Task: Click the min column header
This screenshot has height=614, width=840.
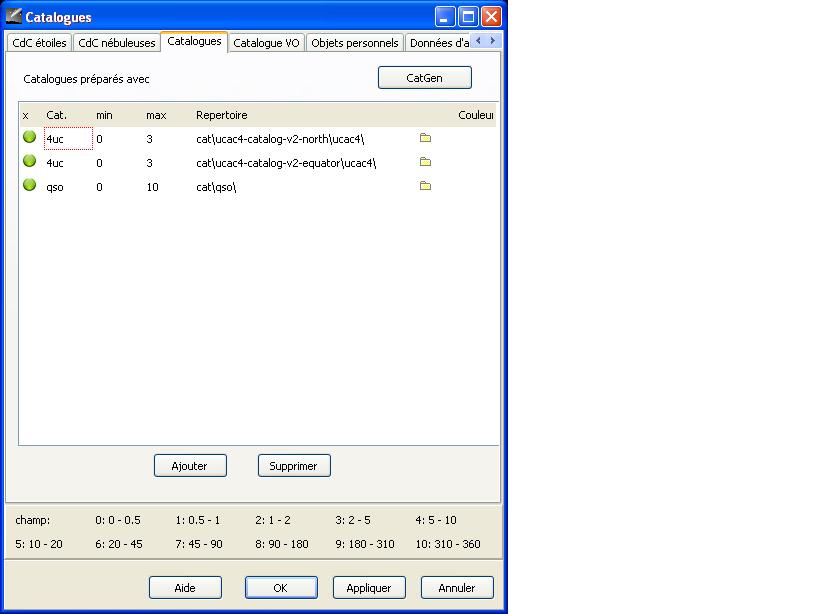Action: click(104, 115)
